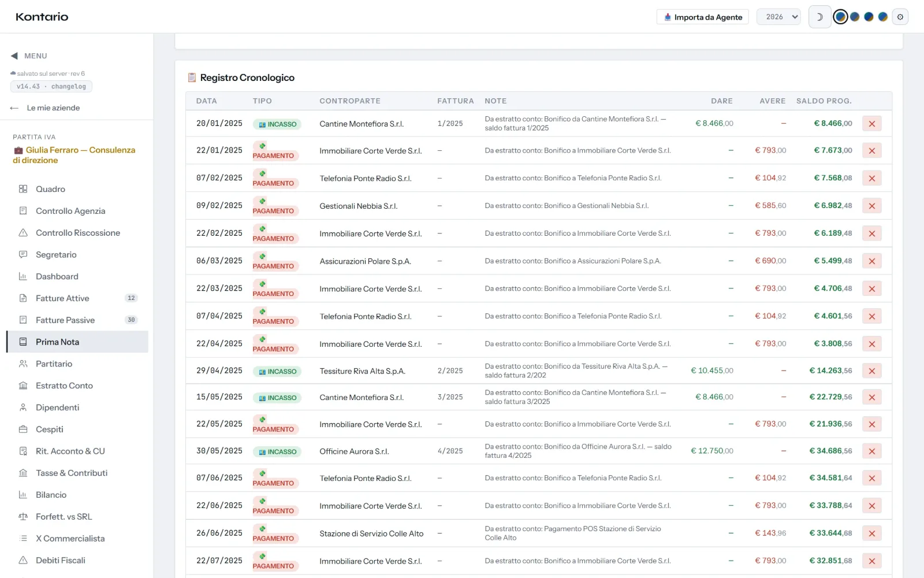Remove the 06/03/2025 Assicurazioni Polare entry

tap(872, 261)
